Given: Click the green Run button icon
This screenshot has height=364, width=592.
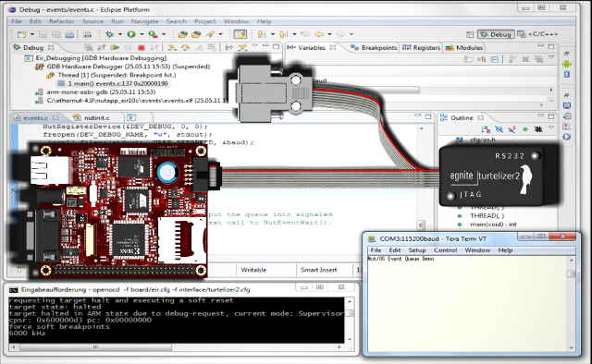Looking at the screenshot, I should click(x=131, y=35).
